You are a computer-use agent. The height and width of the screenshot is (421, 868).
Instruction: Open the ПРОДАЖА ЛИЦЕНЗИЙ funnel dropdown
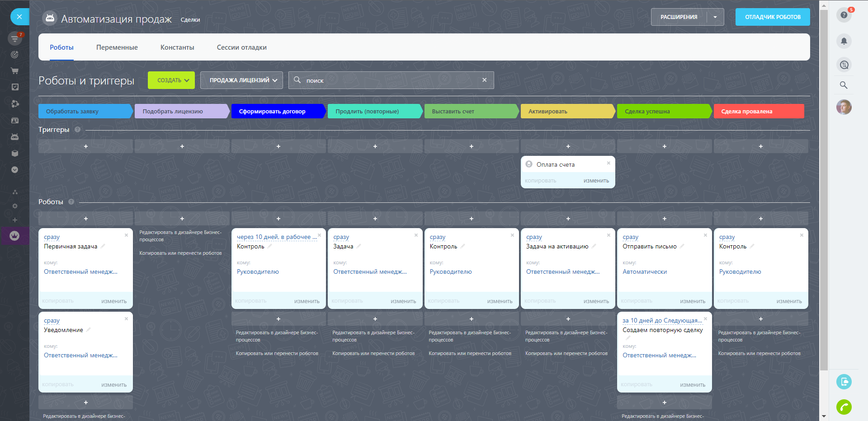241,80
